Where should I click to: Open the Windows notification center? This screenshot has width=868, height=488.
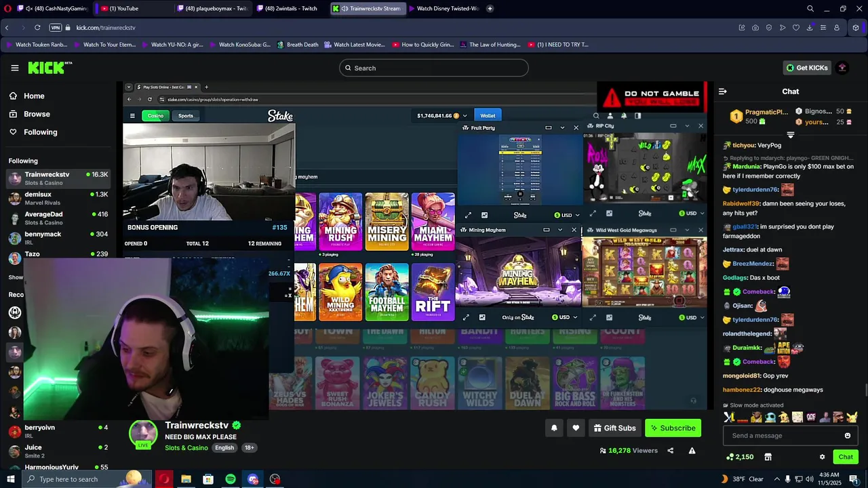tap(854, 479)
